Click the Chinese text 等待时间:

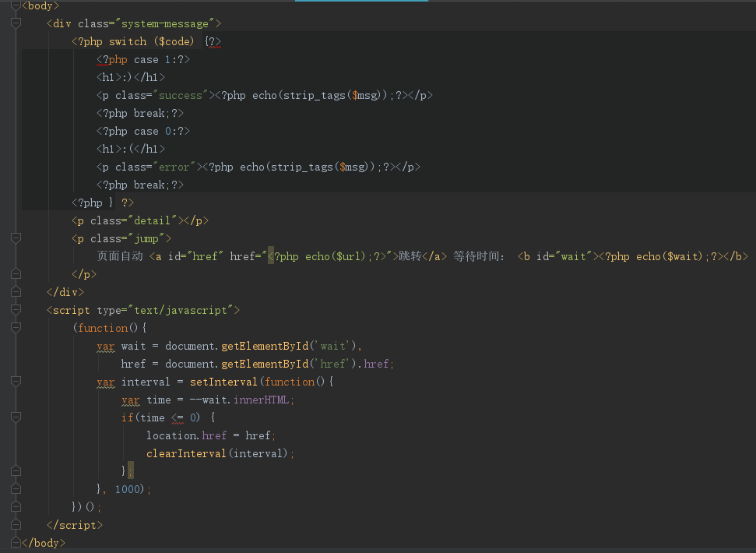(x=478, y=256)
